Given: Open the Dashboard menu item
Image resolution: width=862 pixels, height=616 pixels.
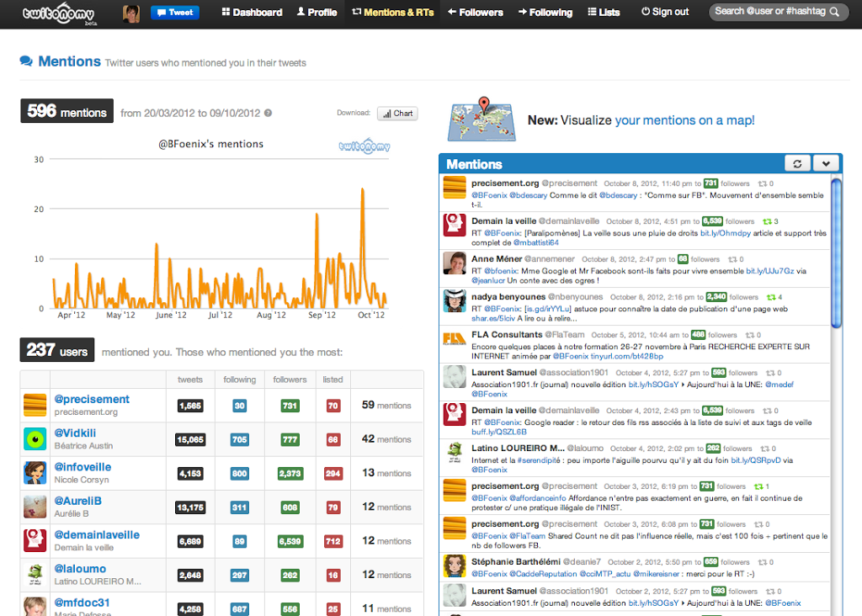Looking at the screenshot, I should [252, 12].
